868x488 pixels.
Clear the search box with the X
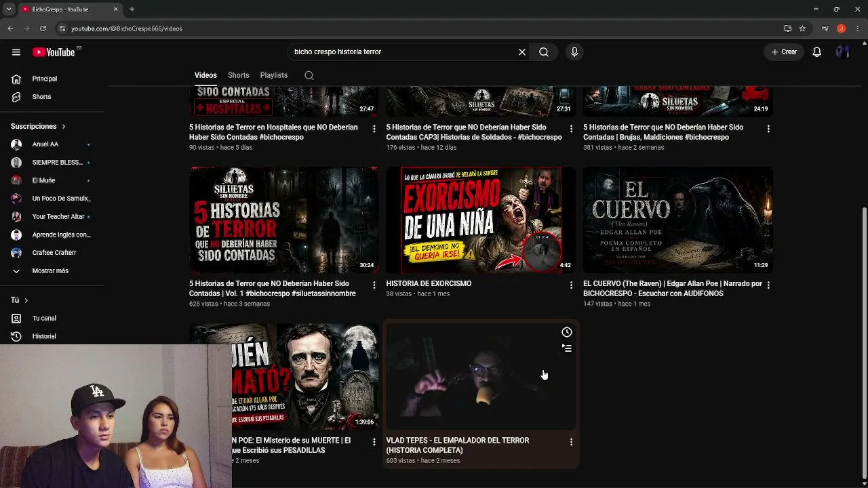(x=522, y=52)
